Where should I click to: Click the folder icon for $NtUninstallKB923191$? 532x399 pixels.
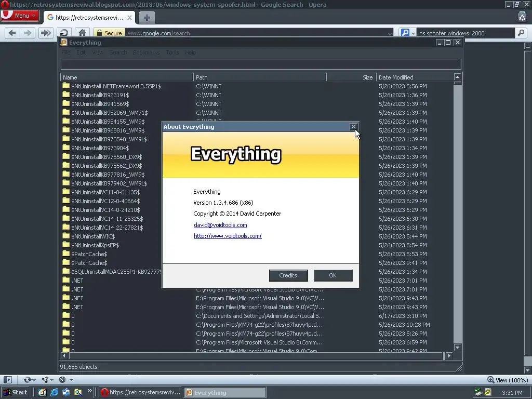pyautogui.click(x=66, y=95)
